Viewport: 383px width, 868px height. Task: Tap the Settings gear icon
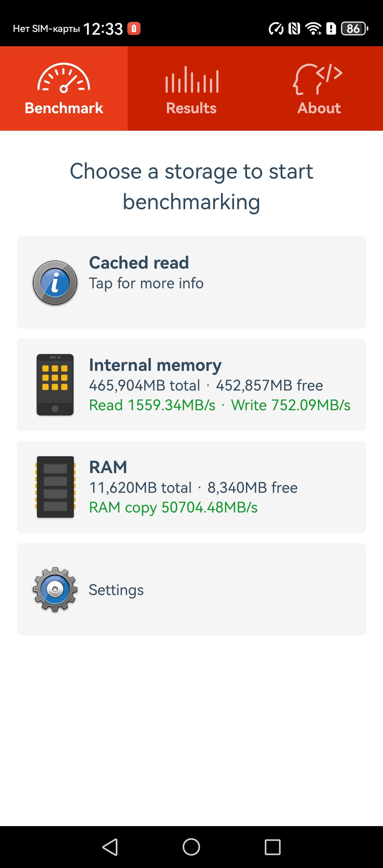(x=55, y=589)
